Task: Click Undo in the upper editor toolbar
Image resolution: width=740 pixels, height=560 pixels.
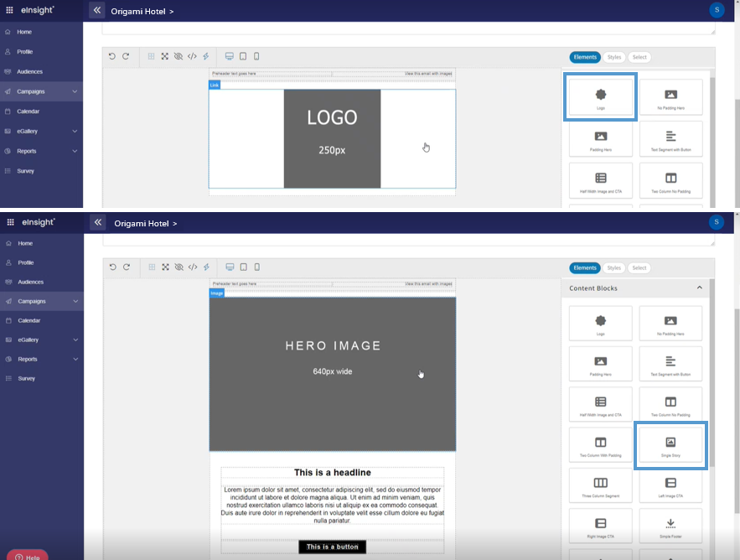Action: (x=111, y=56)
